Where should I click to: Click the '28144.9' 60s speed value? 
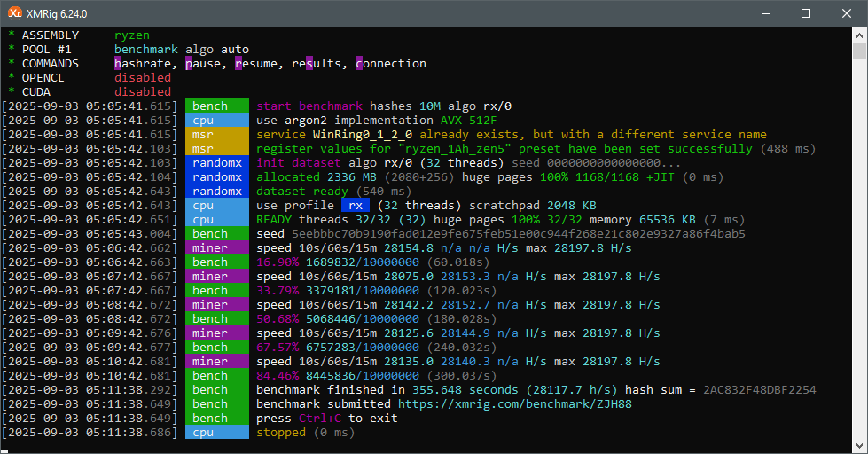465,333
